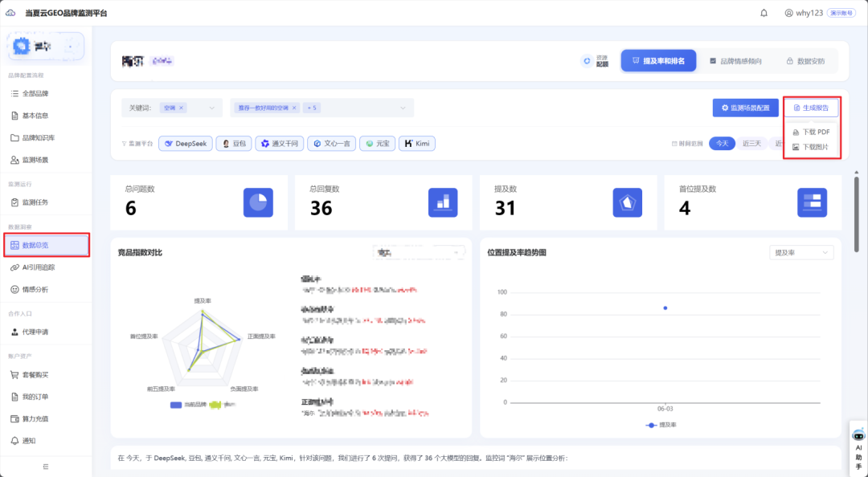Viewport: 868px width, 477px height.
Task: Open notifications via the bell icon
Action: (x=764, y=13)
